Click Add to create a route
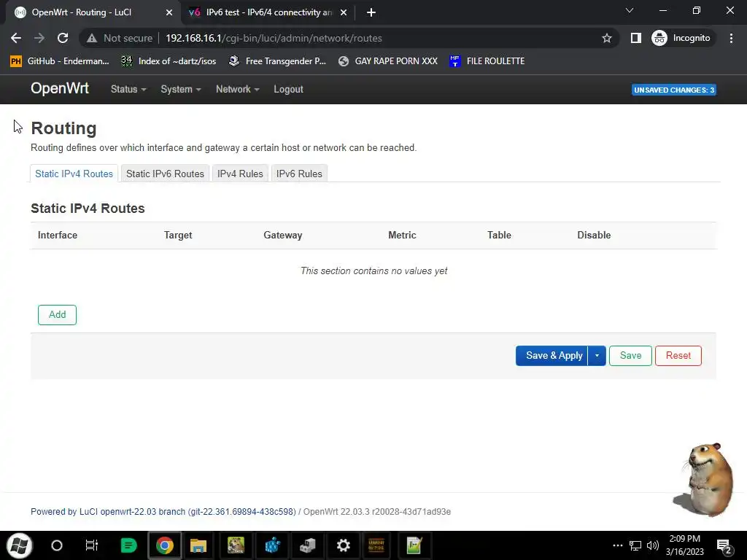 57,315
